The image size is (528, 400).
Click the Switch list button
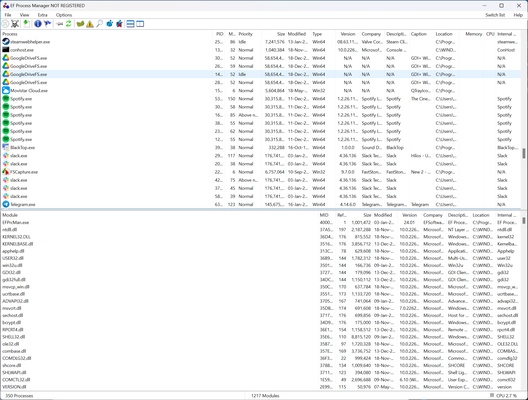(x=495, y=15)
